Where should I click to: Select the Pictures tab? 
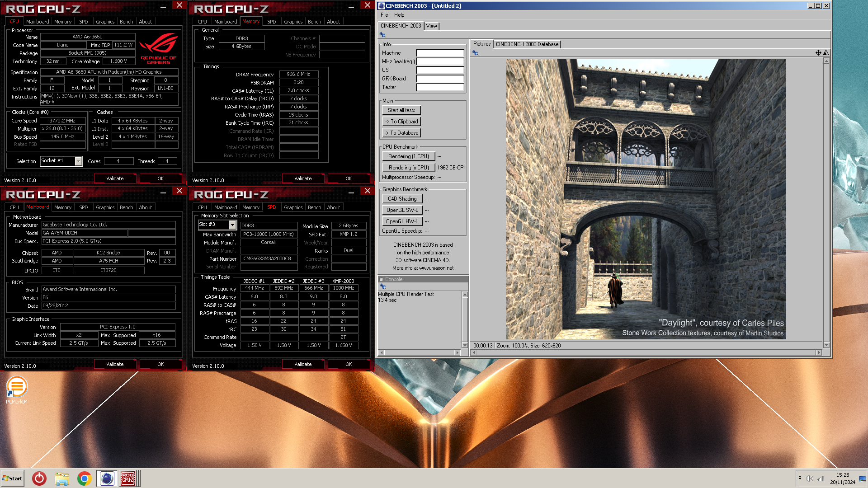[482, 44]
